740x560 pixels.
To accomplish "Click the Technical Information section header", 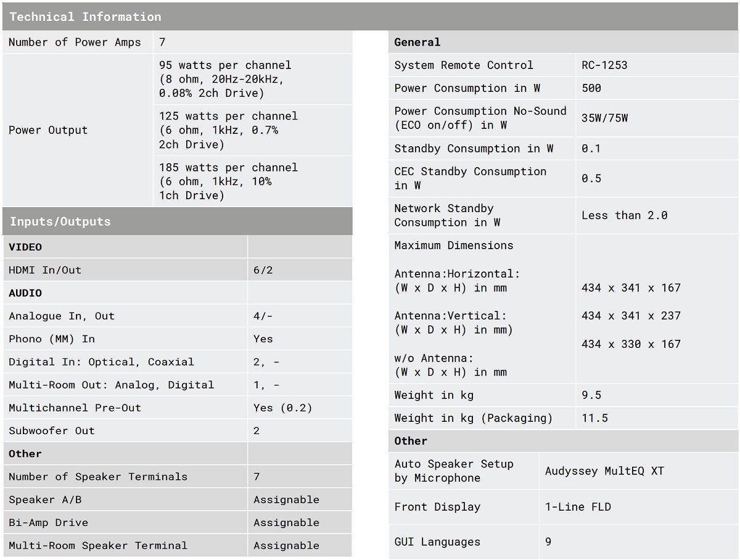I will (85, 17).
